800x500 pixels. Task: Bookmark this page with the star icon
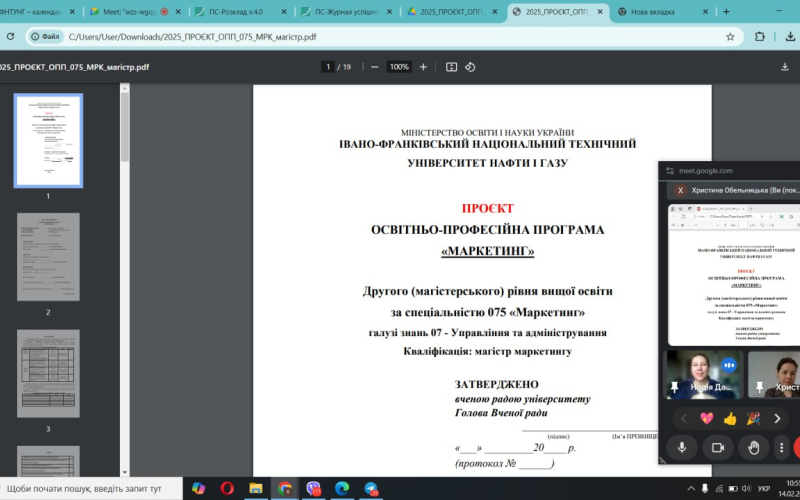coord(730,37)
